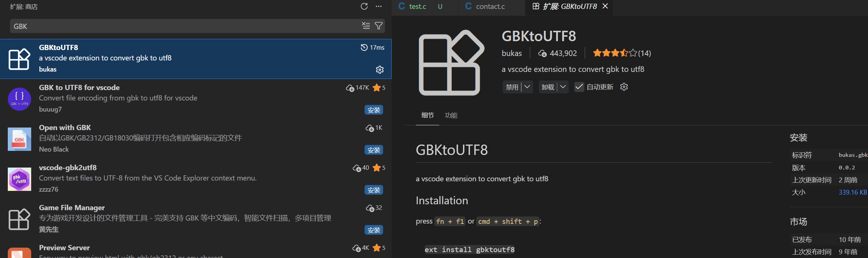Install the Open with GBK extension
The height and width of the screenshot is (258, 868).
(374, 150)
